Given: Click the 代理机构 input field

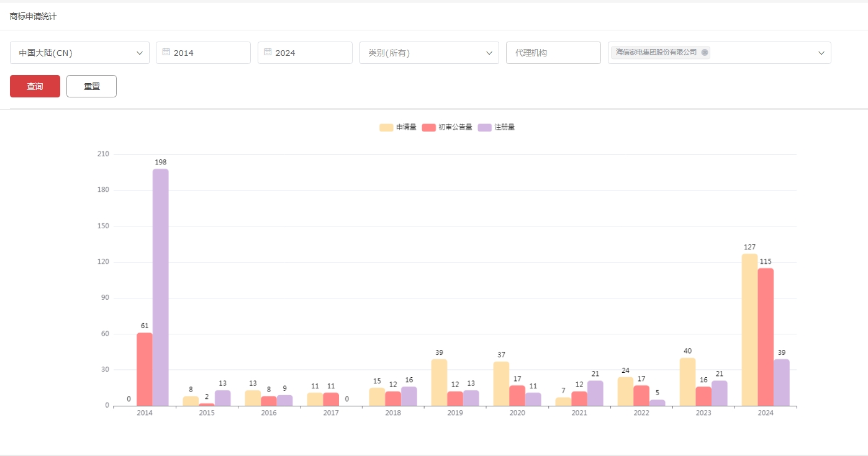Looking at the screenshot, I should (x=553, y=53).
